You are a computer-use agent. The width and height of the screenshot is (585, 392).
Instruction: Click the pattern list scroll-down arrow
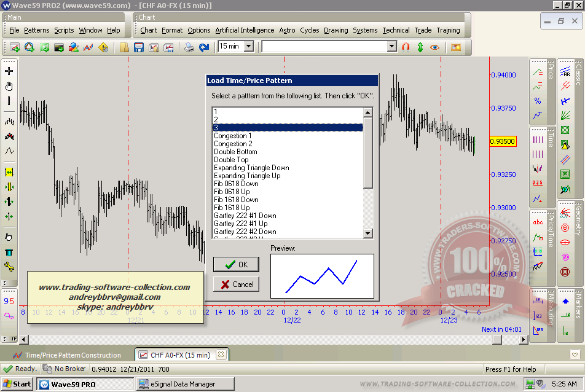367,233
